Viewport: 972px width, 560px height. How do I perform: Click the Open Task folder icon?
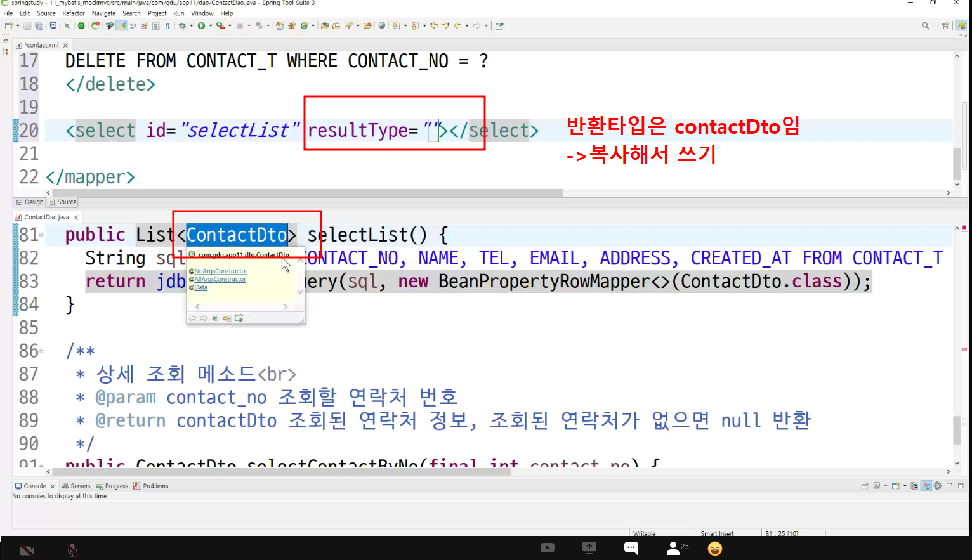[x=336, y=26]
